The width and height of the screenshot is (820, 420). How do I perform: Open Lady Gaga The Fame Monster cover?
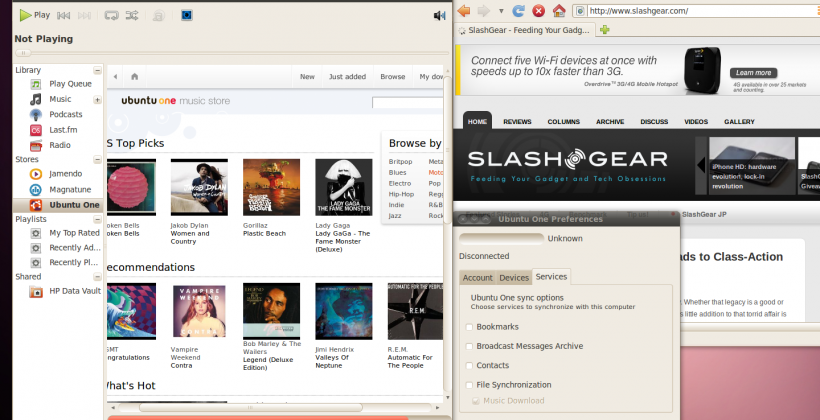[344, 187]
